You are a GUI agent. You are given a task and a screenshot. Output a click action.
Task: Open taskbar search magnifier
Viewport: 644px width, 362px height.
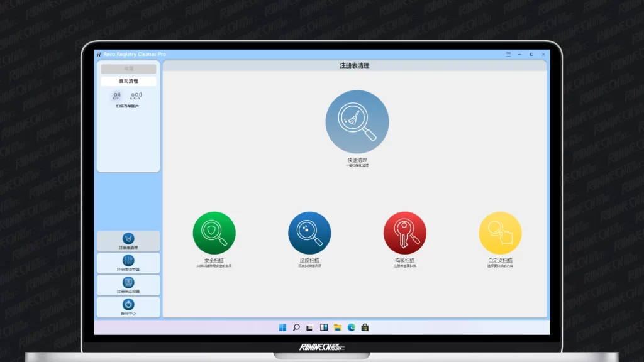point(296,327)
